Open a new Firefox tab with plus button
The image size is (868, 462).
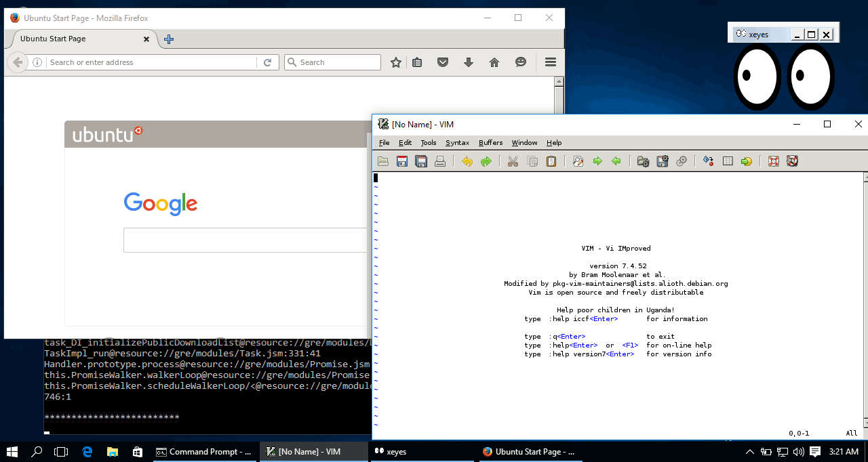[169, 39]
